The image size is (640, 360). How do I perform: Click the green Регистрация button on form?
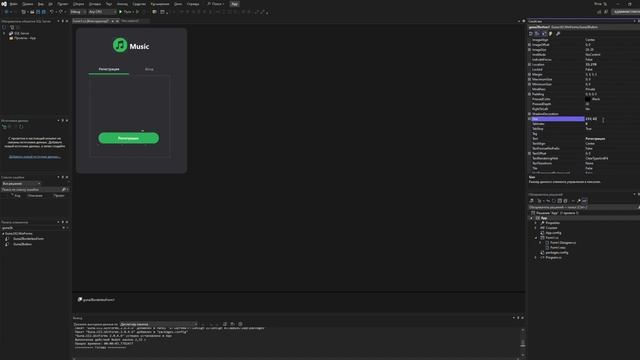129,138
